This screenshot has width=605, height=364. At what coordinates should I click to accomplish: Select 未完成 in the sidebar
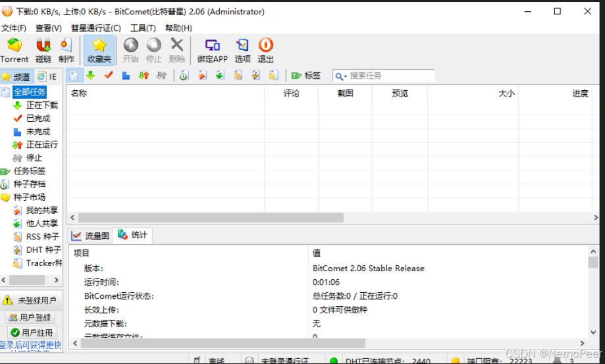38,132
